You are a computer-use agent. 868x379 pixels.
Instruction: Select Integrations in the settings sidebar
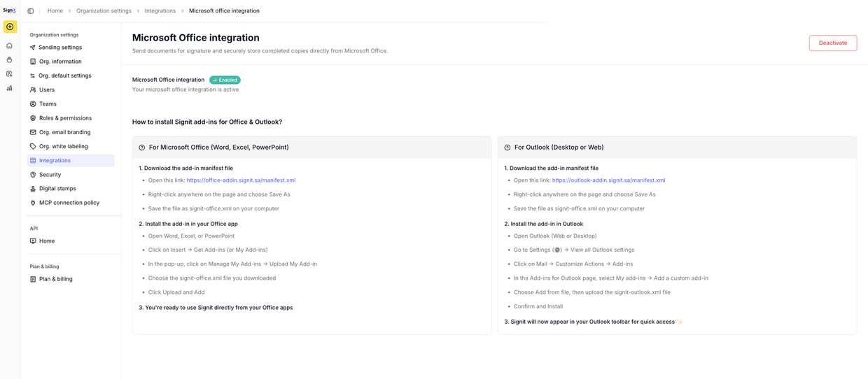(71, 160)
